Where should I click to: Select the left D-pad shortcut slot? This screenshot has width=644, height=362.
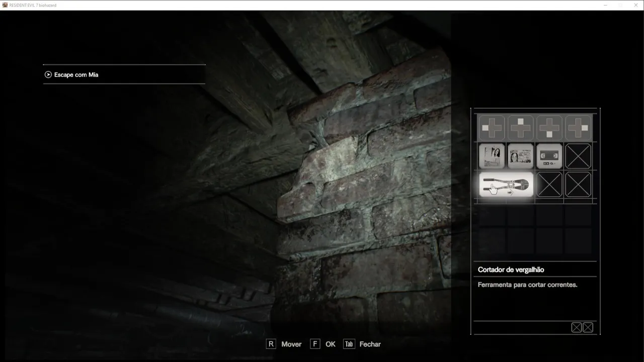click(x=492, y=128)
